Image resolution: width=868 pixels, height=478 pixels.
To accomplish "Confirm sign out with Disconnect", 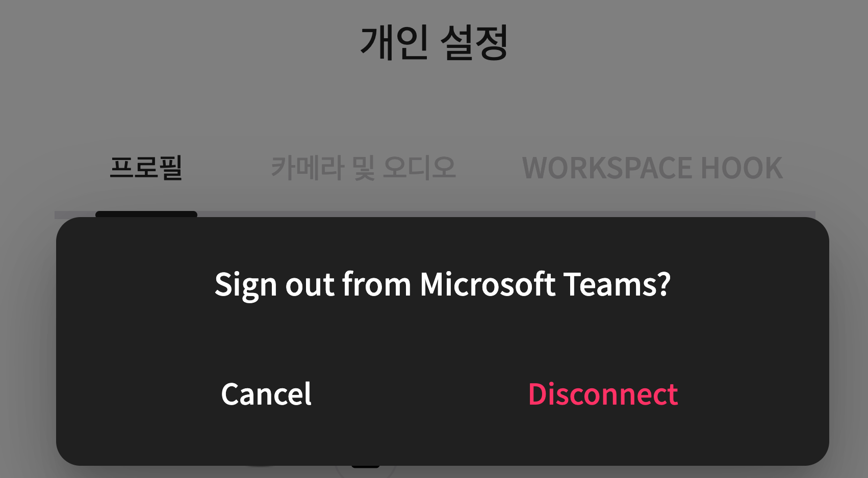I will point(603,394).
